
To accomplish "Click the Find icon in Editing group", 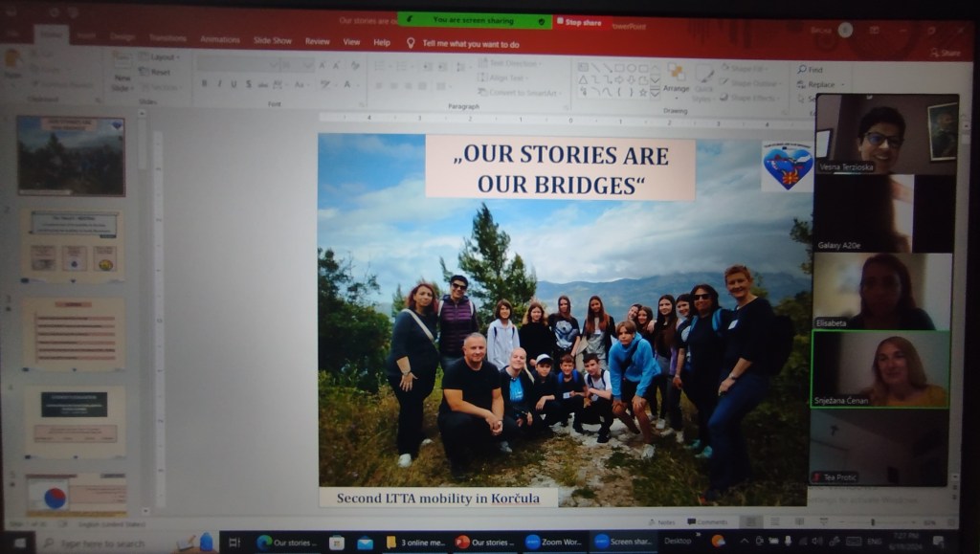I will [x=809, y=70].
